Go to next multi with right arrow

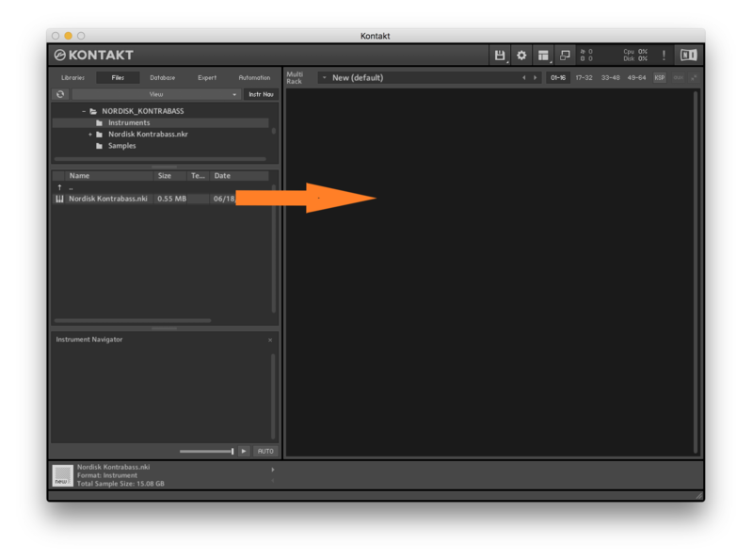point(536,78)
